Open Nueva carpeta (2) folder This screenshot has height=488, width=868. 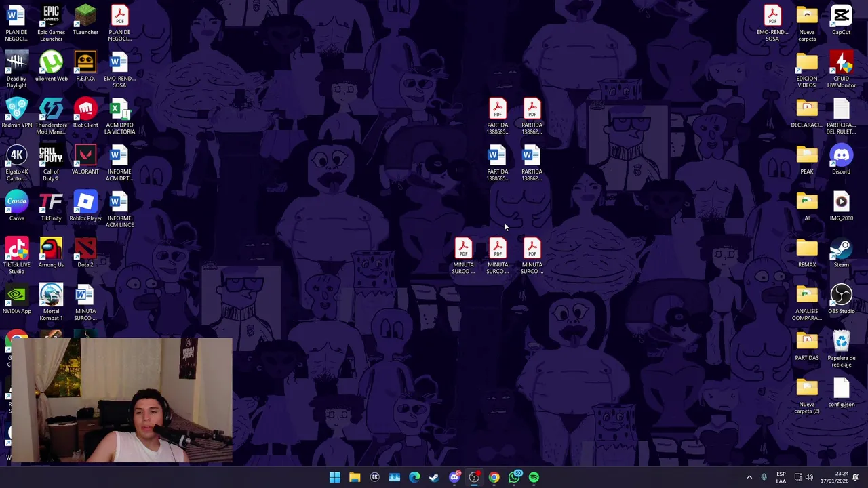[807, 396]
